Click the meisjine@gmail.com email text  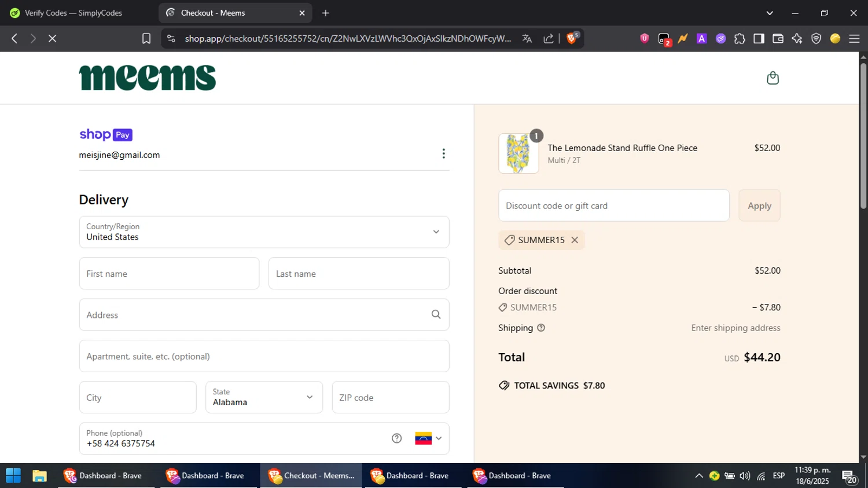tap(119, 155)
